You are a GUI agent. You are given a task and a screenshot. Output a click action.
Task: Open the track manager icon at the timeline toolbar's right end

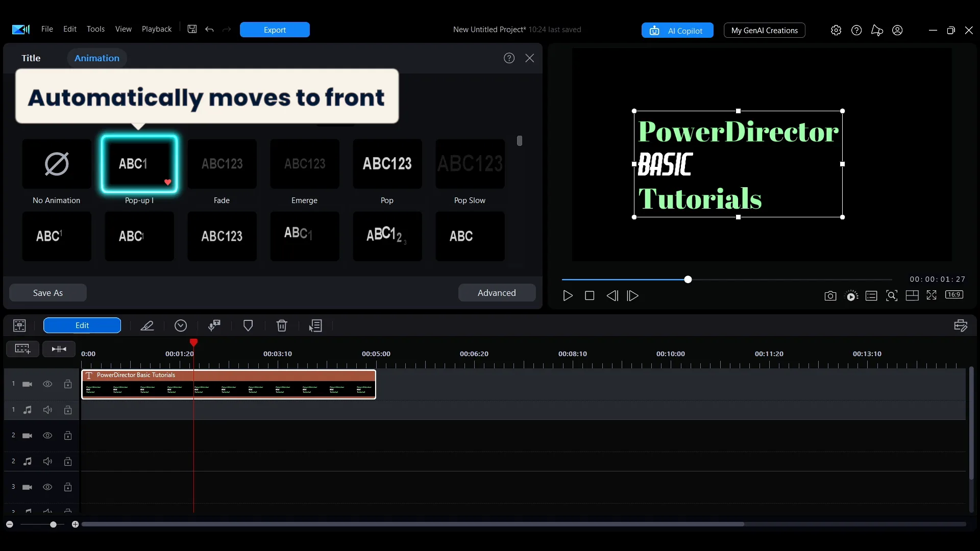tap(961, 325)
